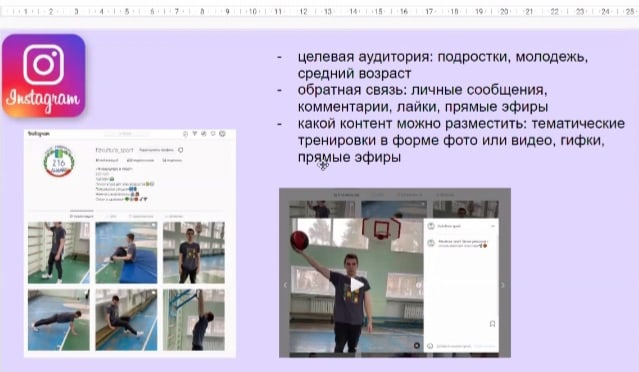Click the text 'обратная связь: личные сообщения,'
This screenshot has width=639, height=372.
tap(422, 90)
